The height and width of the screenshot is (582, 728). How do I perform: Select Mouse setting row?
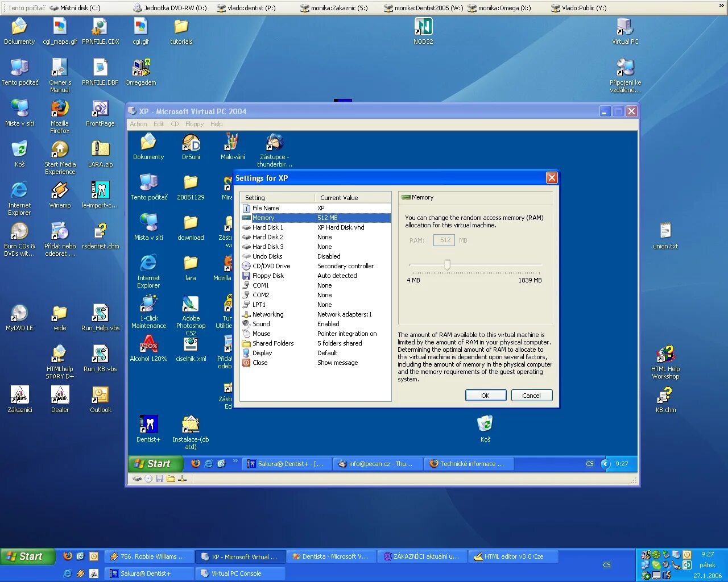point(316,334)
